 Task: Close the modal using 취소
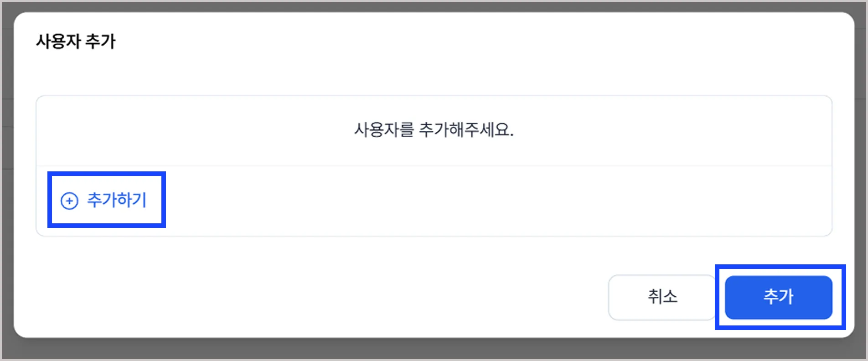[662, 297]
